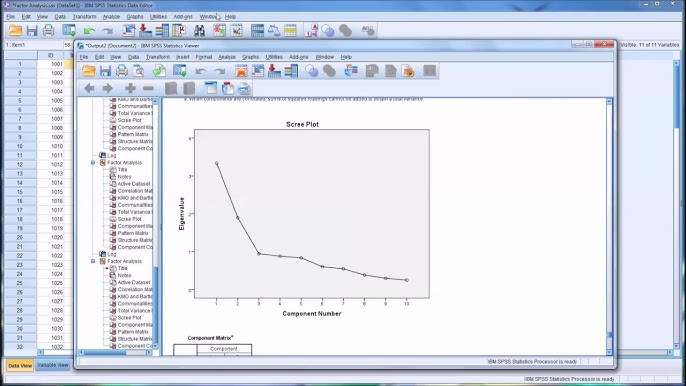The height and width of the screenshot is (386, 686).
Task: Open Analyze menu in the Viewer window
Action: [227, 57]
